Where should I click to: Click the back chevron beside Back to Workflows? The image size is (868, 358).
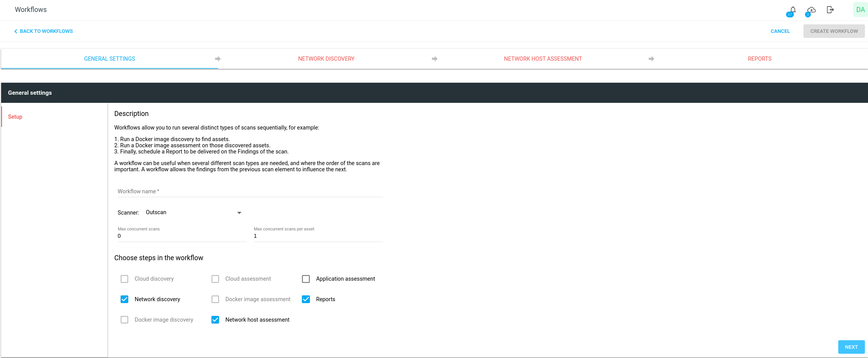click(16, 31)
